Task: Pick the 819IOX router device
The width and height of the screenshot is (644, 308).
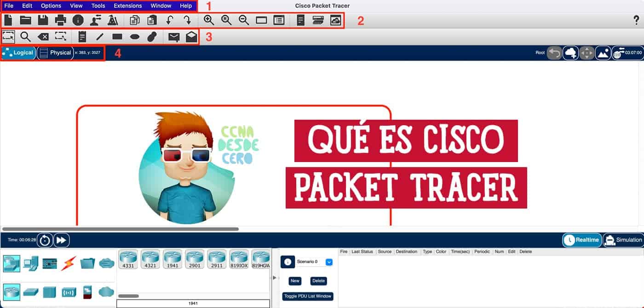Action: click(239, 259)
